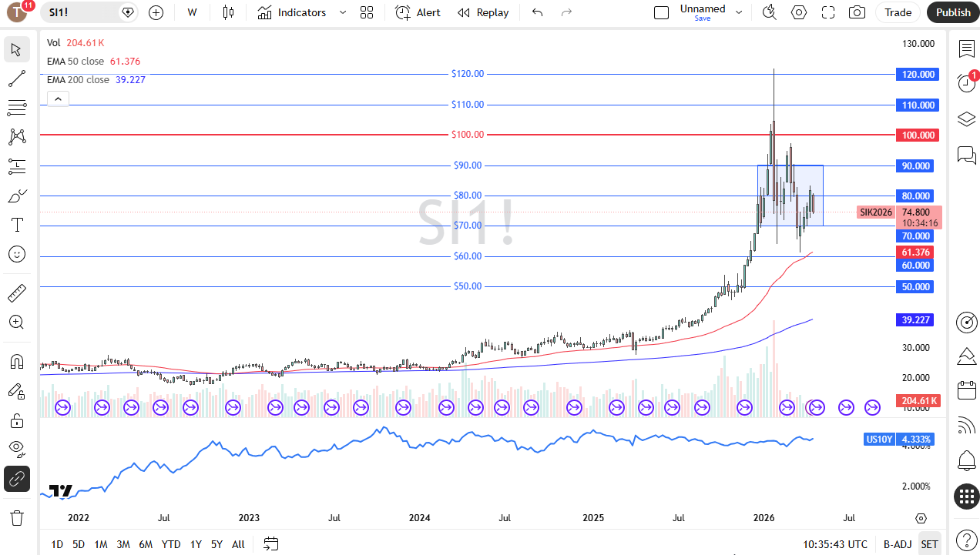Take a chart snapshot with camera icon

tap(857, 12)
